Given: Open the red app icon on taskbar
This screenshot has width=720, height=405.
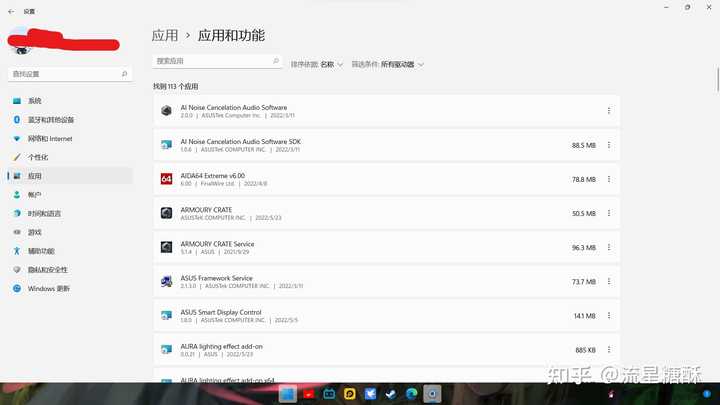Looking at the screenshot, I should tap(309, 394).
